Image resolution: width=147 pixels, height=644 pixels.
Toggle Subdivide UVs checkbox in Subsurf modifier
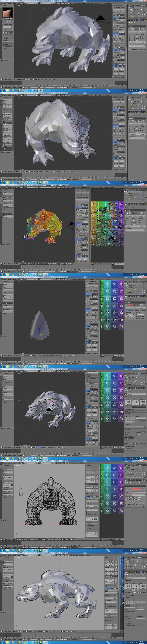(137, 314)
